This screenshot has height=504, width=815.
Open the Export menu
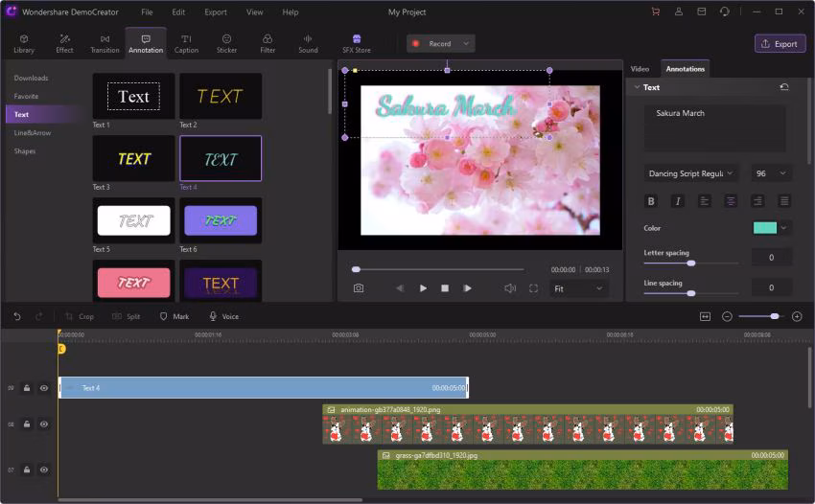pyautogui.click(x=216, y=12)
